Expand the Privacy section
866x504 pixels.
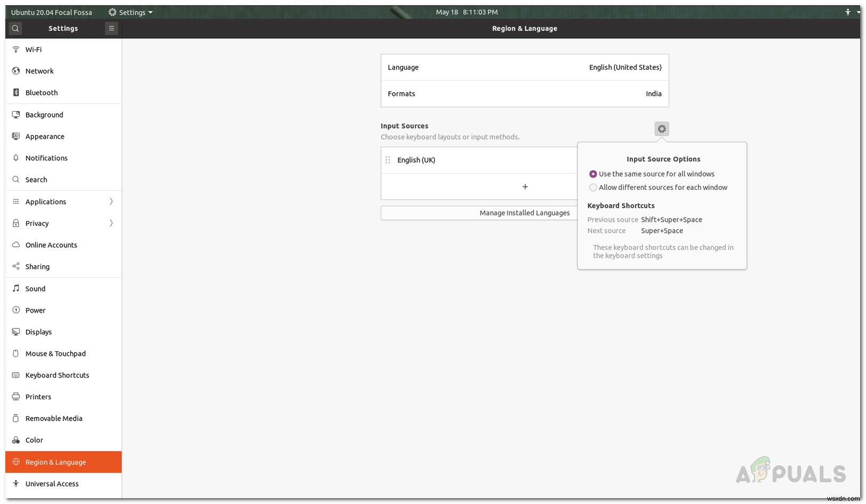pos(111,223)
